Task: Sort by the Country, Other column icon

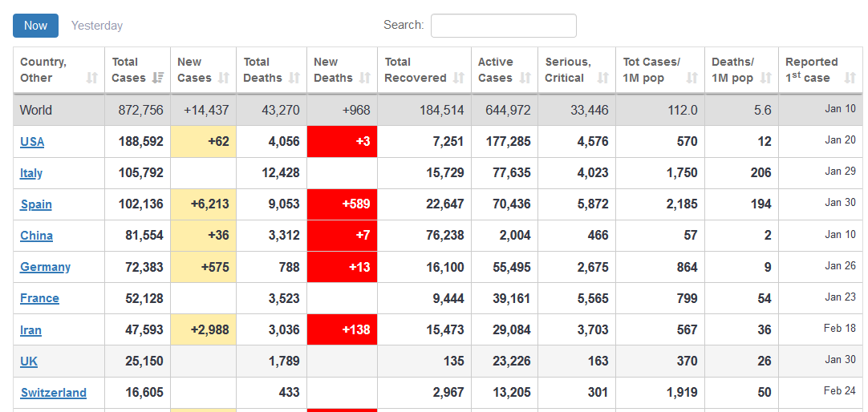Action: 91,78
